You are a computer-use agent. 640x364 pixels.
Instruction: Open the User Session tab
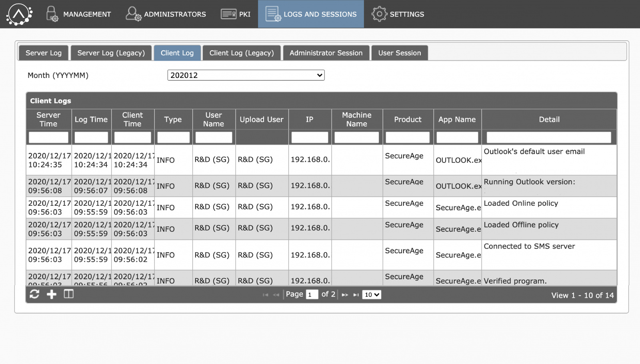(400, 53)
